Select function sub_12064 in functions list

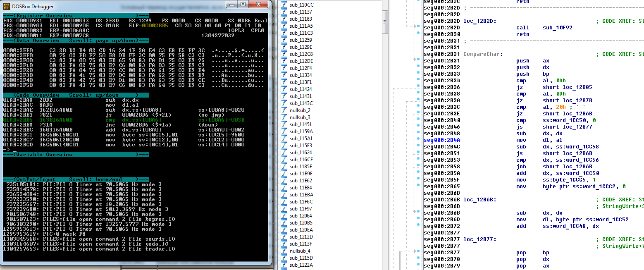click(x=301, y=215)
